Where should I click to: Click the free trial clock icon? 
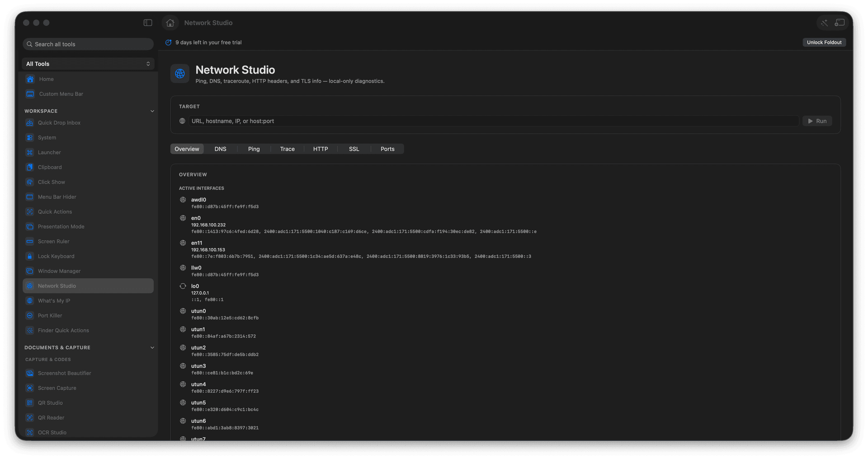pyautogui.click(x=168, y=42)
